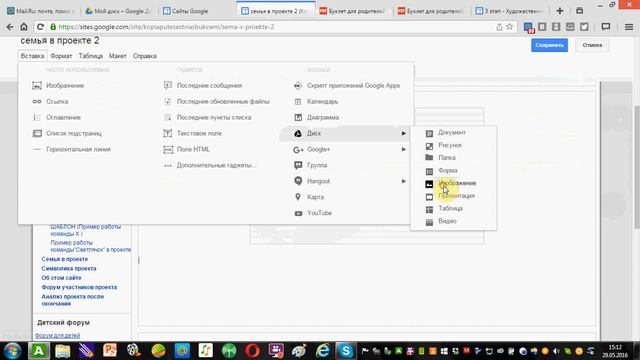Click the Папка folder icon in submenu
The width and height of the screenshot is (640, 360).
click(429, 158)
